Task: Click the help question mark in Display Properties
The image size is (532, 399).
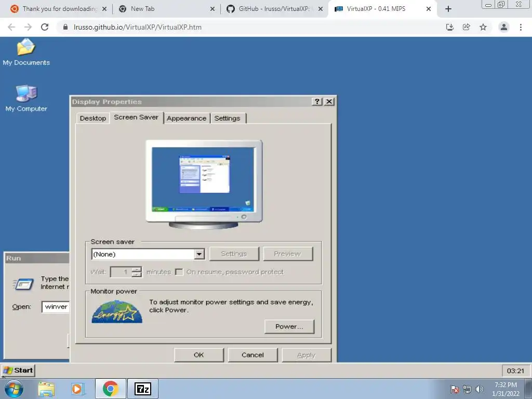Action: coord(317,101)
